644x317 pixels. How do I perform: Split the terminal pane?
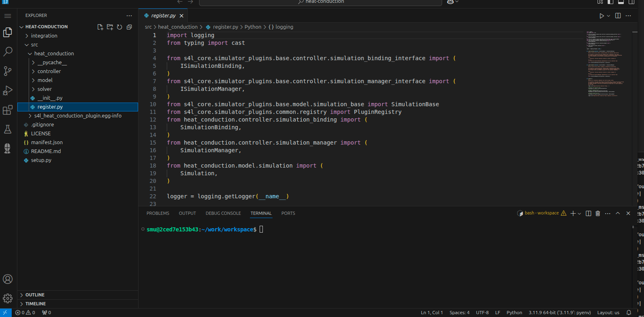[x=588, y=213]
